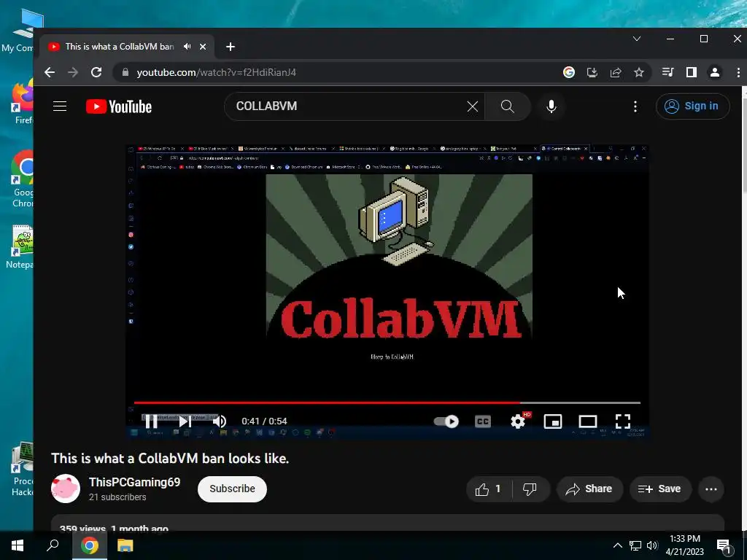Image resolution: width=747 pixels, height=560 pixels.
Task: Go forward in Chrome
Action: [x=73, y=72]
